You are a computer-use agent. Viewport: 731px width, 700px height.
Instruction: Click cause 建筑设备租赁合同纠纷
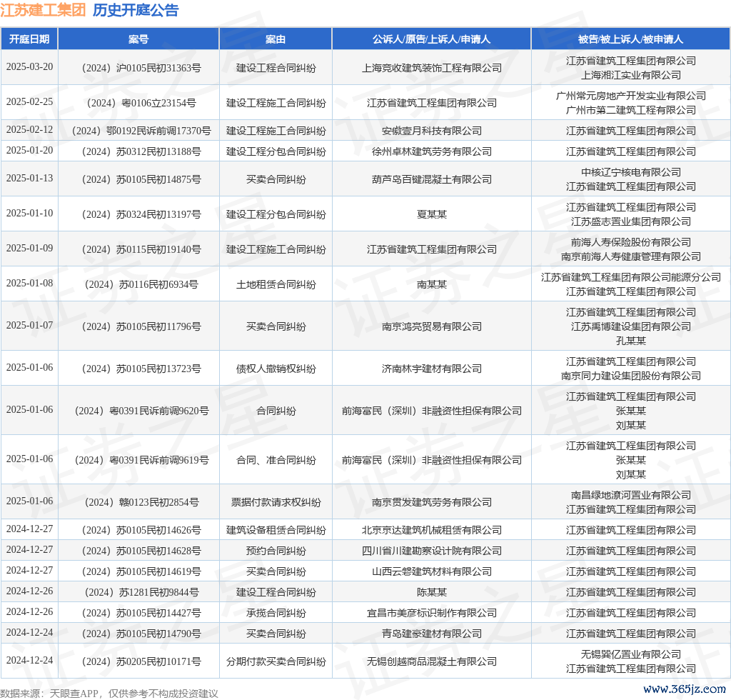coord(276,530)
